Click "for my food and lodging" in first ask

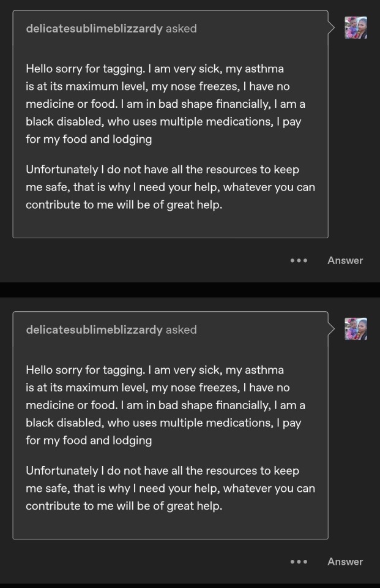tap(89, 139)
